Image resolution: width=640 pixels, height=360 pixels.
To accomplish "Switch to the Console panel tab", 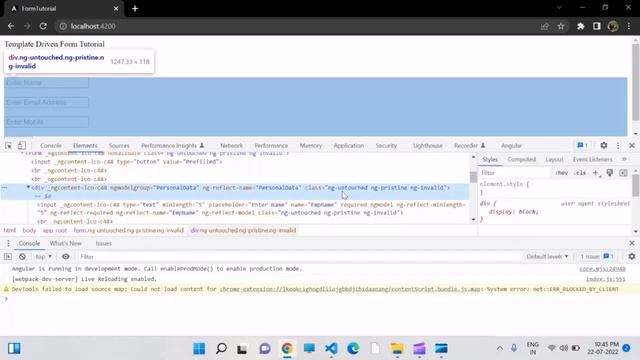I will [x=51, y=145].
